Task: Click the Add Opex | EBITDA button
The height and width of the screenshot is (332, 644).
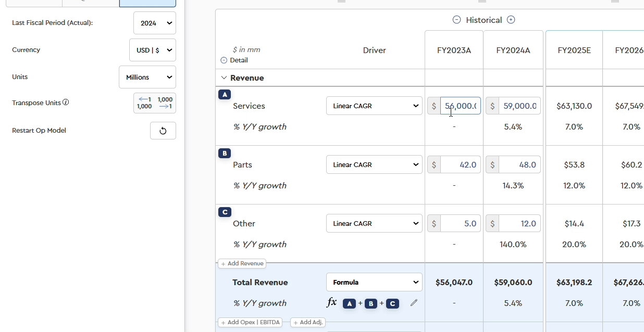Action: [251, 323]
